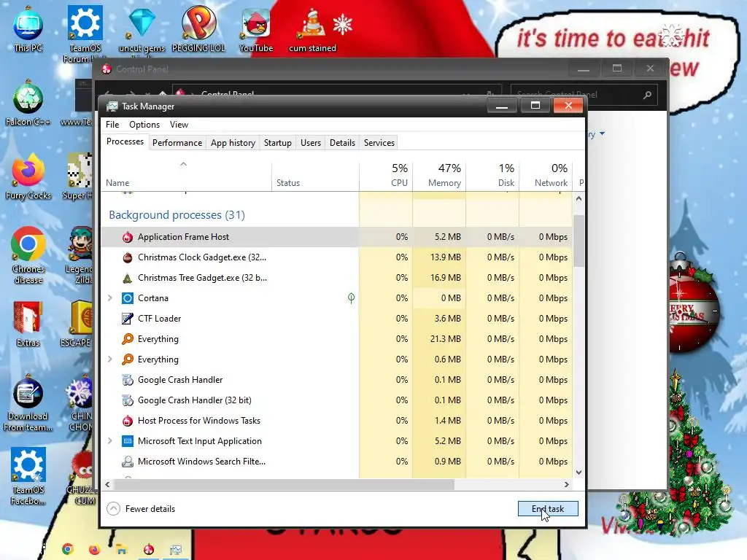
Task: Click the Application Frame Host process icon
Action: 127,237
